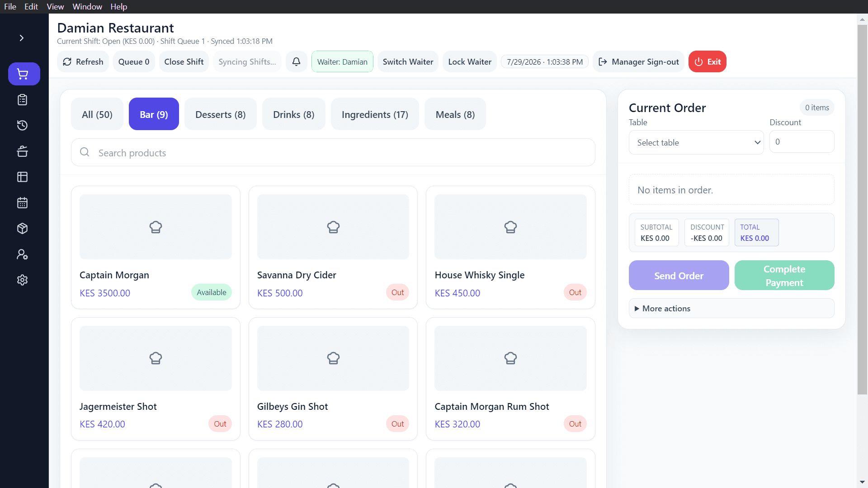Click the Complete Payment button
Image resolution: width=868 pixels, height=488 pixels.
[x=784, y=276]
